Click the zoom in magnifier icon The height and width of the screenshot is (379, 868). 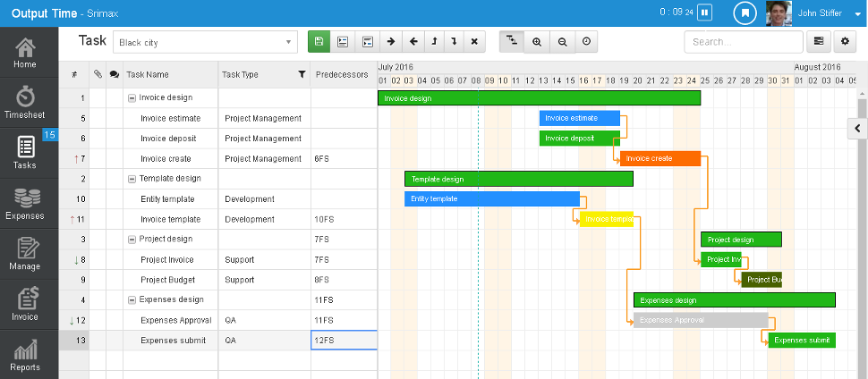pyautogui.click(x=536, y=41)
